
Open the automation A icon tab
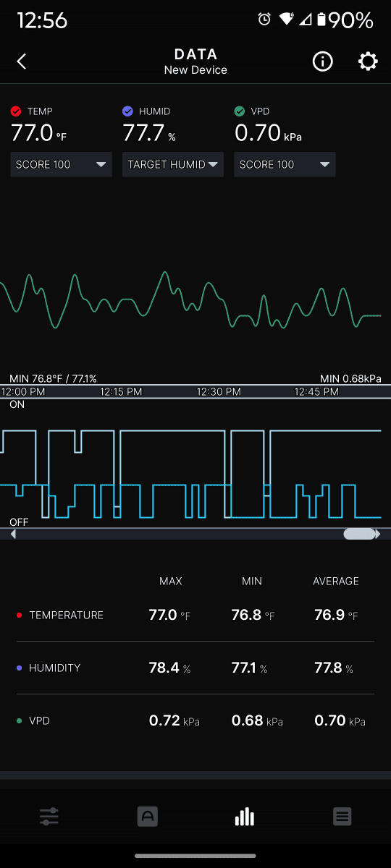click(x=147, y=817)
